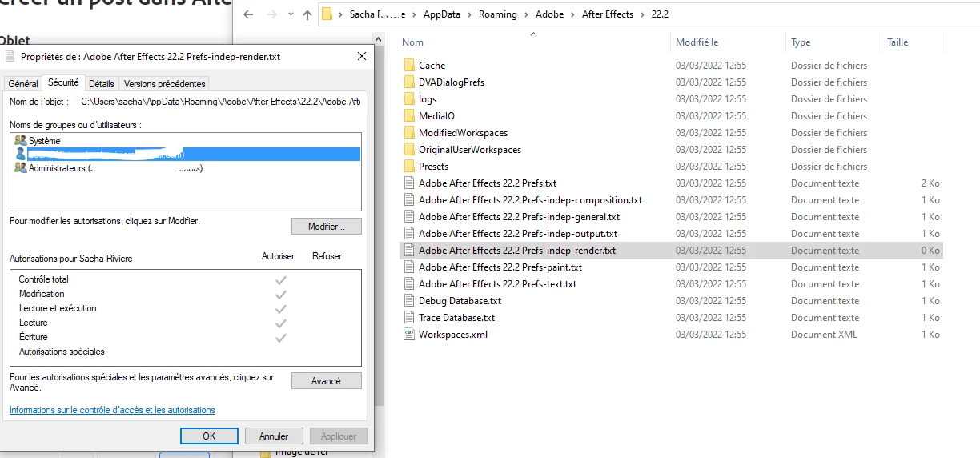Screen dimensions: 980x458
Task: Click the Prefs.txt document icon
Action: click(409, 183)
